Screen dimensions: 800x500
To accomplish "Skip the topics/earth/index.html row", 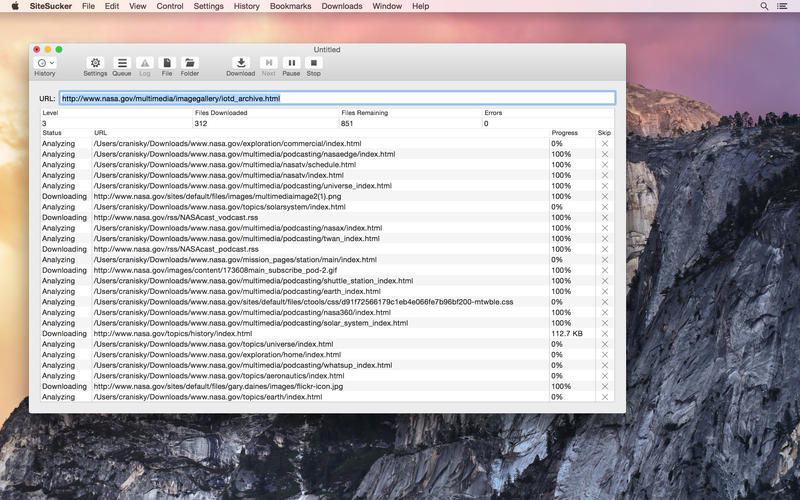I will (604, 397).
